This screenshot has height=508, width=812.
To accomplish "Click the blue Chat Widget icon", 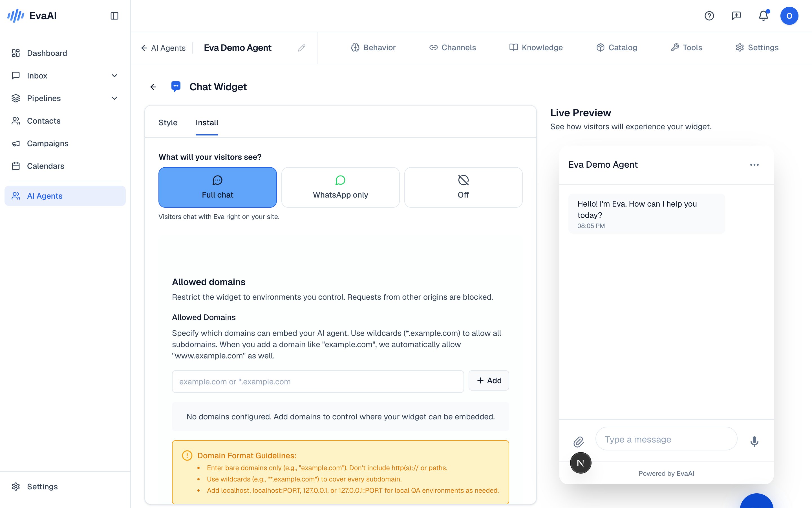I will coord(176,87).
